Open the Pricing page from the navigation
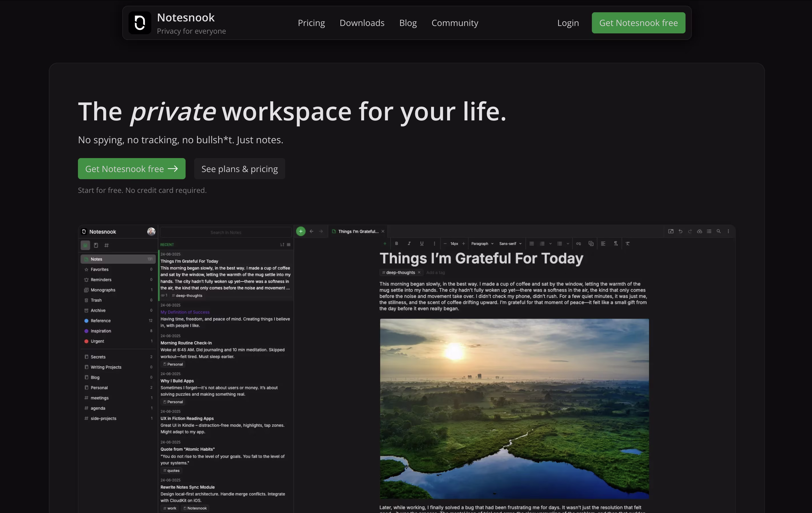This screenshot has height=513, width=812. (x=311, y=23)
